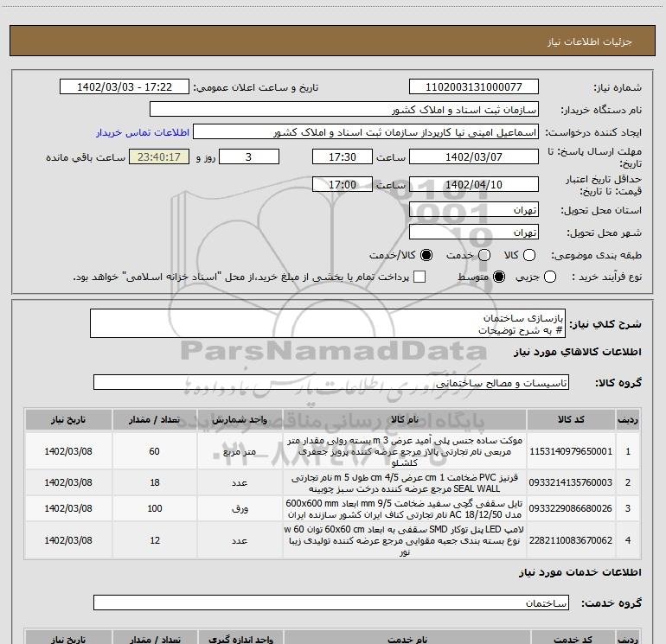The width and height of the screenshot is (666, 644).
Task: Click the services table header واحد اندازه گیری
Action: (240, 639)
